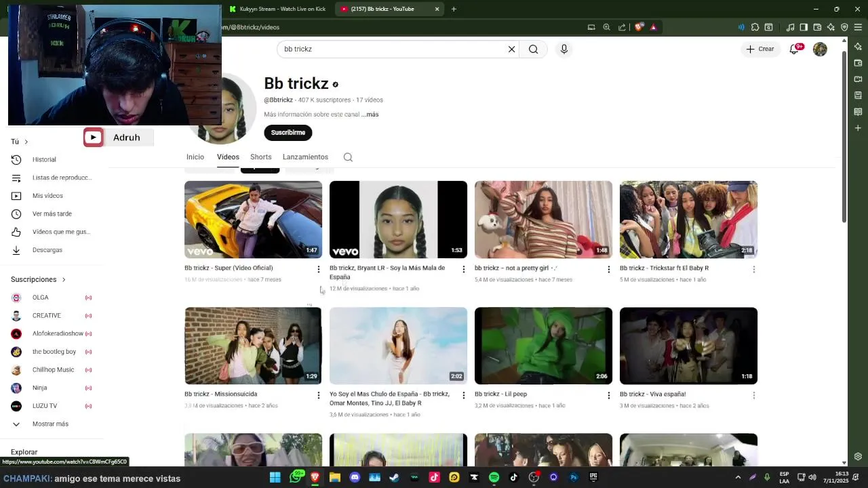Show hidden system tray icons chevron
The image size is (868, 488).
(x=738, y=477)
